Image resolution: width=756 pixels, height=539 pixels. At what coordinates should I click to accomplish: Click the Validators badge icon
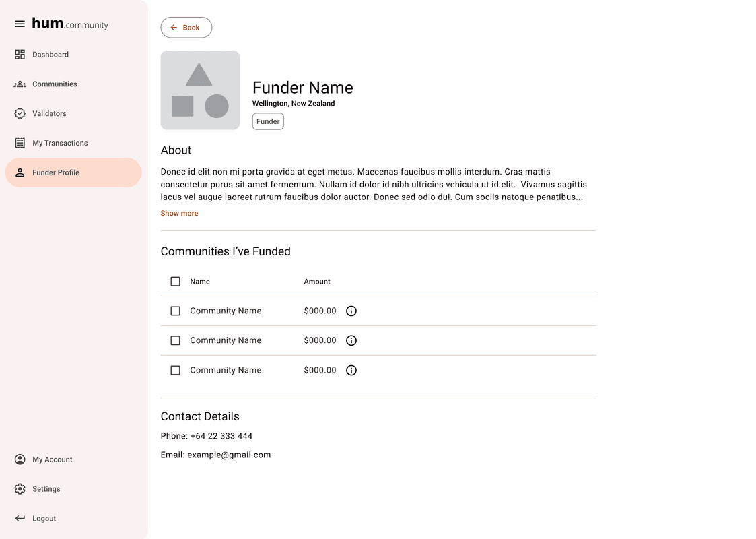[x=20, y=113]
